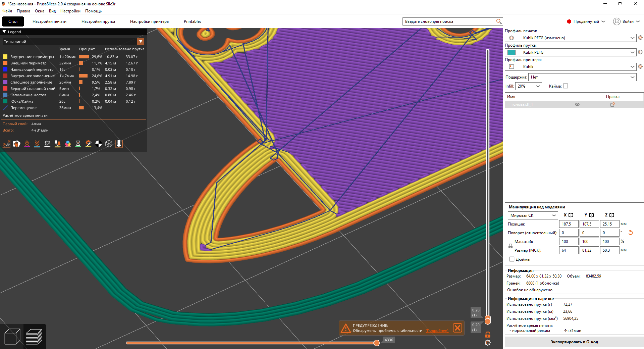Toggle wipe moves icon with orange hand
The height and width of the screenshot is (349, 644).
click(x=17, y=144)
